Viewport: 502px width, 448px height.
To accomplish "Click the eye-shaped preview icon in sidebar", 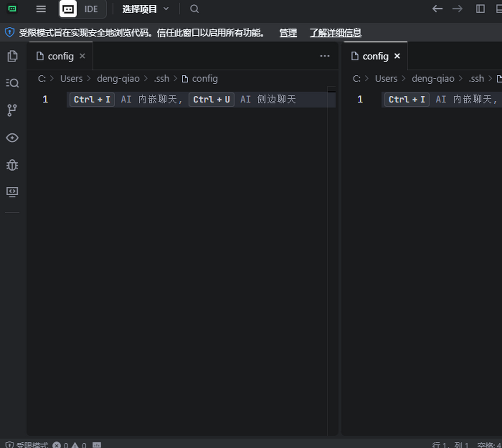I will tap(13, 138).
